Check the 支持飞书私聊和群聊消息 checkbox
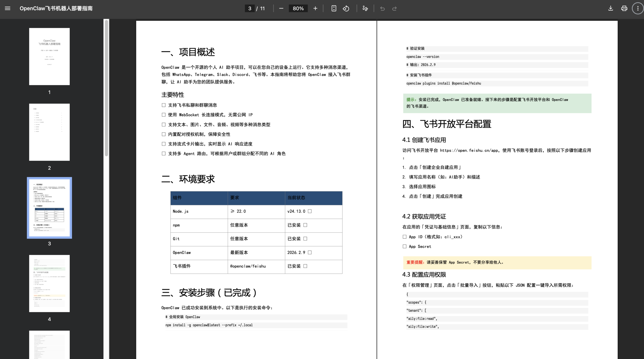The height and width of the screenshot is (359, 644). click(x=164, y=105)
